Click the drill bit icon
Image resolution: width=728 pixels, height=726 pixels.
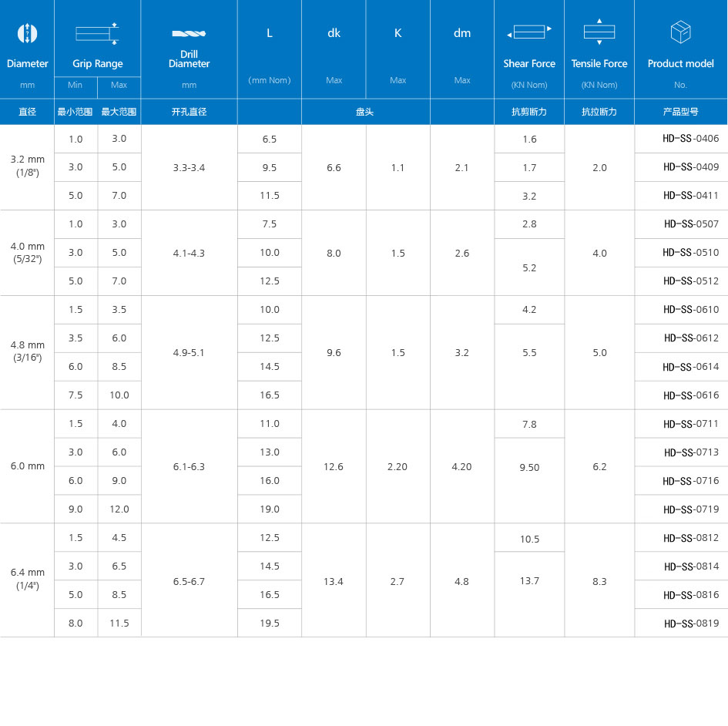click(x=189, y=34)
